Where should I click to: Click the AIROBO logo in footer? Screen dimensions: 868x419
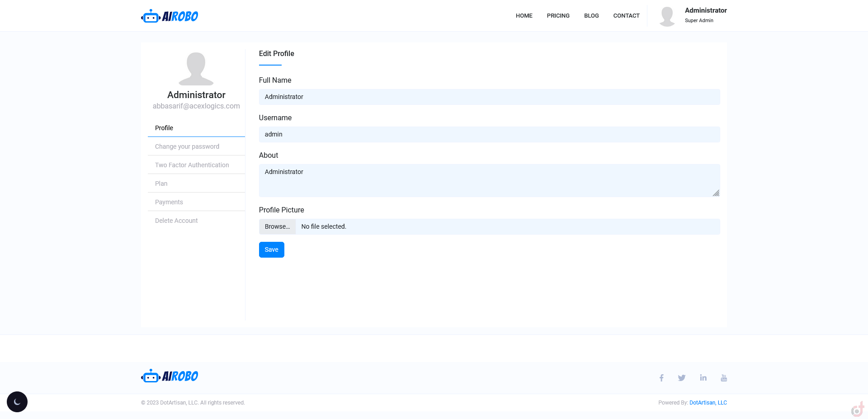point(170,376)
